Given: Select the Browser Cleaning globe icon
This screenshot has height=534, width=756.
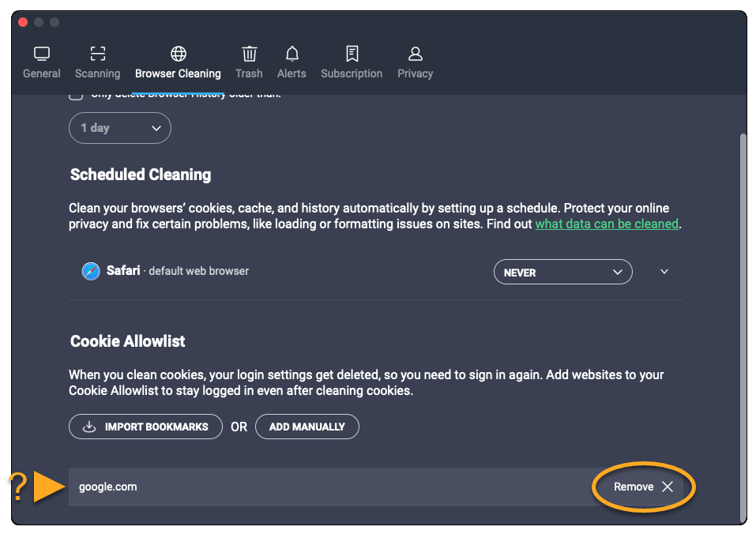Looking at the screenshot, I should tap(179, 54).
